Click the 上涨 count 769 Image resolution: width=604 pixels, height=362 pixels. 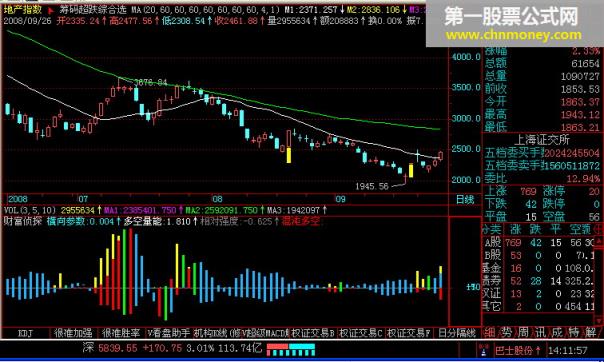click(528, 191)
